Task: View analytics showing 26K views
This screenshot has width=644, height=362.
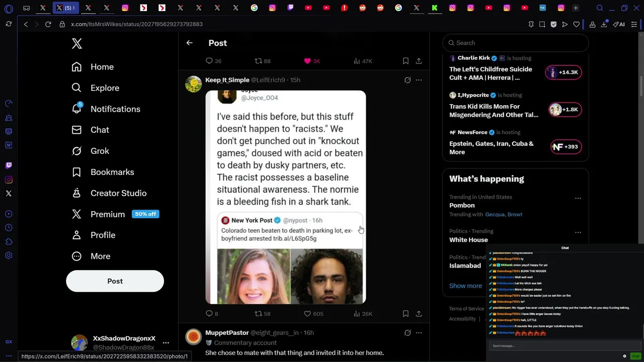Action: tap(362, 314)
